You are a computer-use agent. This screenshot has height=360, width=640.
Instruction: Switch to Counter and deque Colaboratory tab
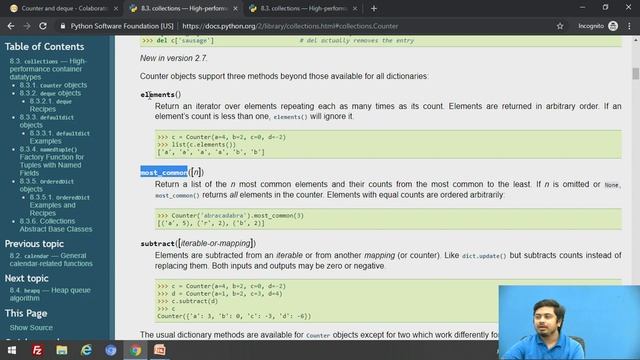[63, 9]
